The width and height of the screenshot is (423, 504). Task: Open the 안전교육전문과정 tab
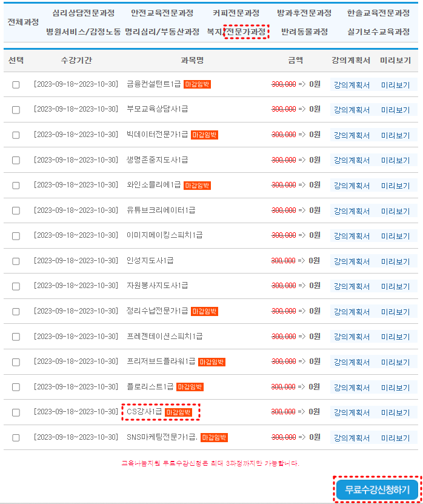162,13
